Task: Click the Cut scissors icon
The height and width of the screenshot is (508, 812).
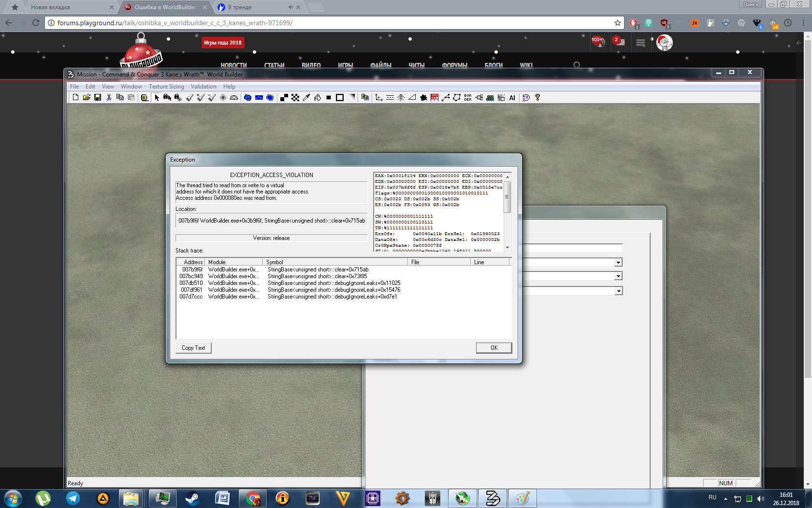Action: coord(109,98)
